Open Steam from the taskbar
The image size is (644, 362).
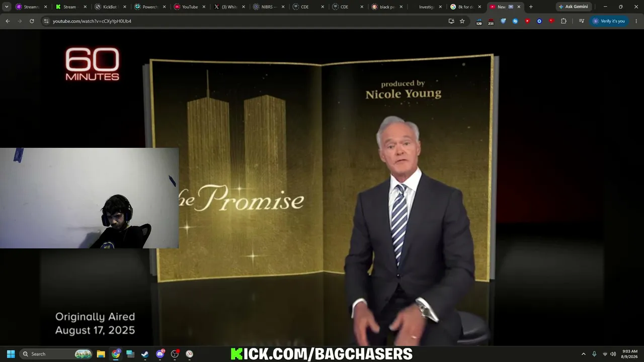pyautogui.click(x=145, y=354)
